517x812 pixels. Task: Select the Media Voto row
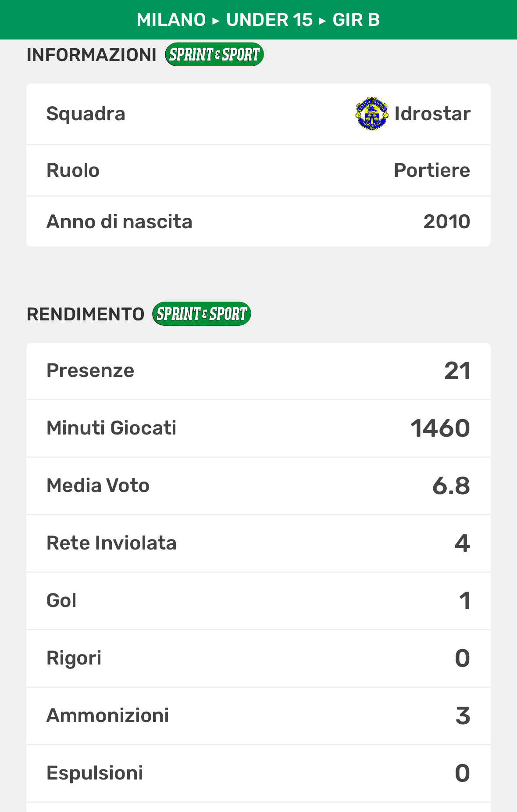point(258,486)
